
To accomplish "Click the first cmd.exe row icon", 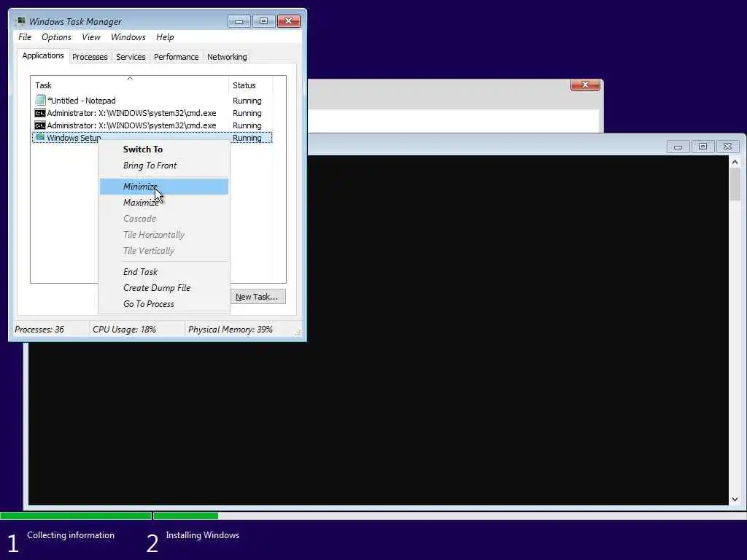I will coord(40,113).
